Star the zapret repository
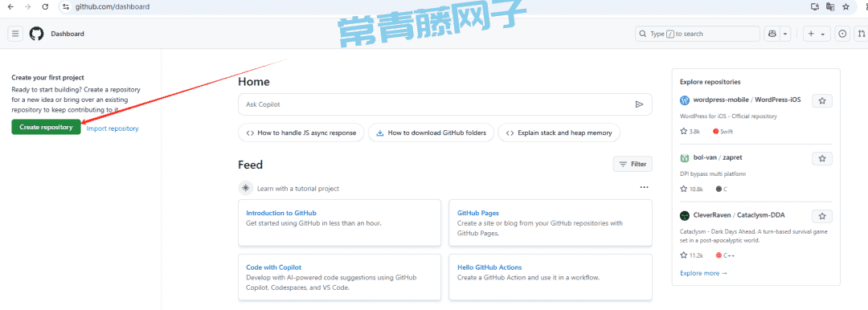Image resolution: width=868 pixels, height=310 pixels. click(x=822, y=158)
